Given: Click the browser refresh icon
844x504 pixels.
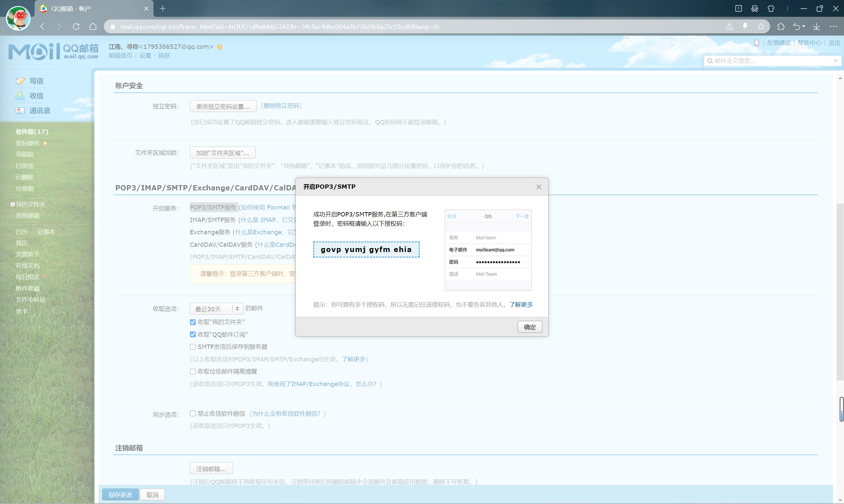Looking at the screenshot, I should pyautogui.click(x=76, y=26).
